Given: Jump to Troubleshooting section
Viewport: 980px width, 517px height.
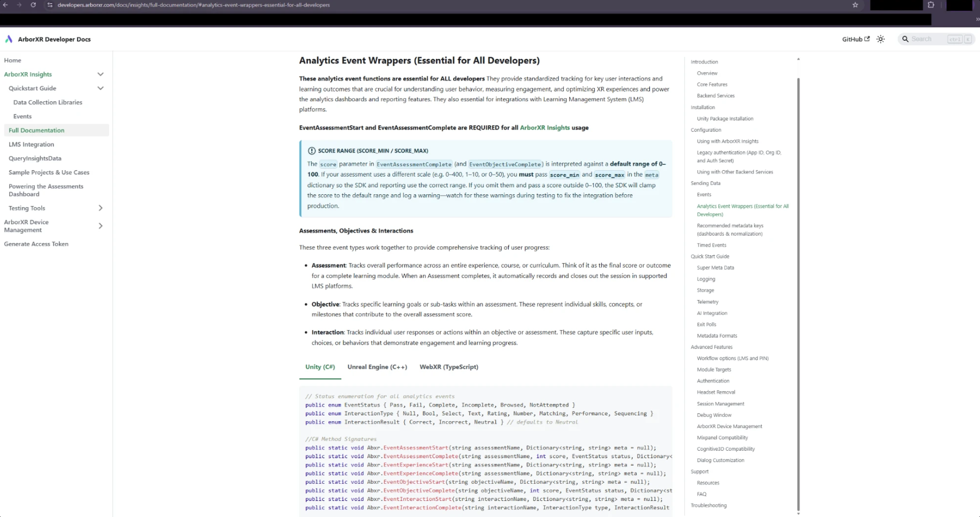Looking at the screenshot, I should coord(708,505).
